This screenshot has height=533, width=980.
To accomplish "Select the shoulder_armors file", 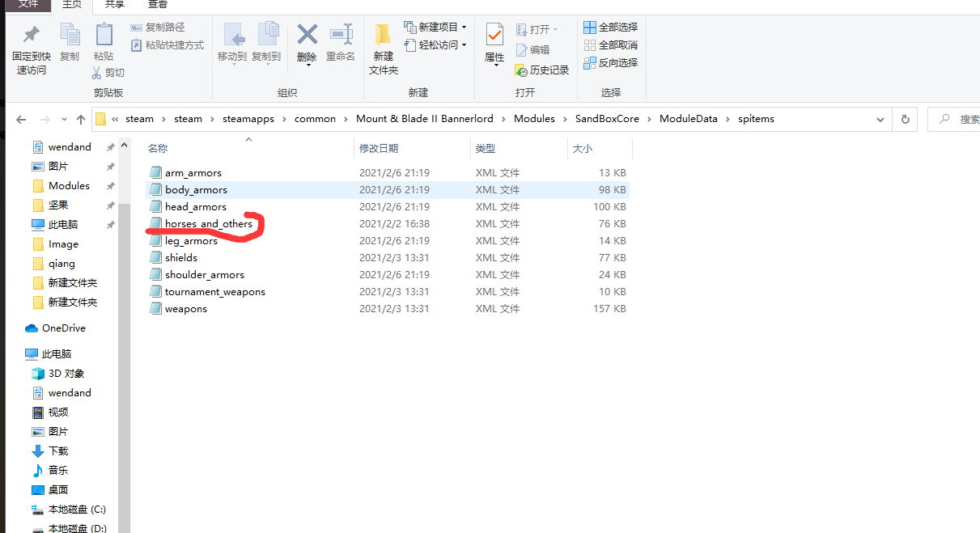I will pyautogui.click(x=387, y=274).
